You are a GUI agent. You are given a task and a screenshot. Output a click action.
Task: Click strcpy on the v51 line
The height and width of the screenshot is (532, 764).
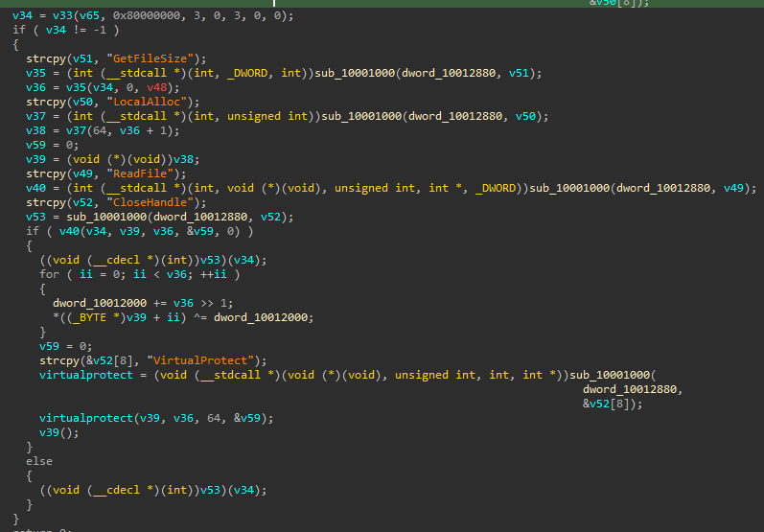pyautogui.click(x=46, y=58)
